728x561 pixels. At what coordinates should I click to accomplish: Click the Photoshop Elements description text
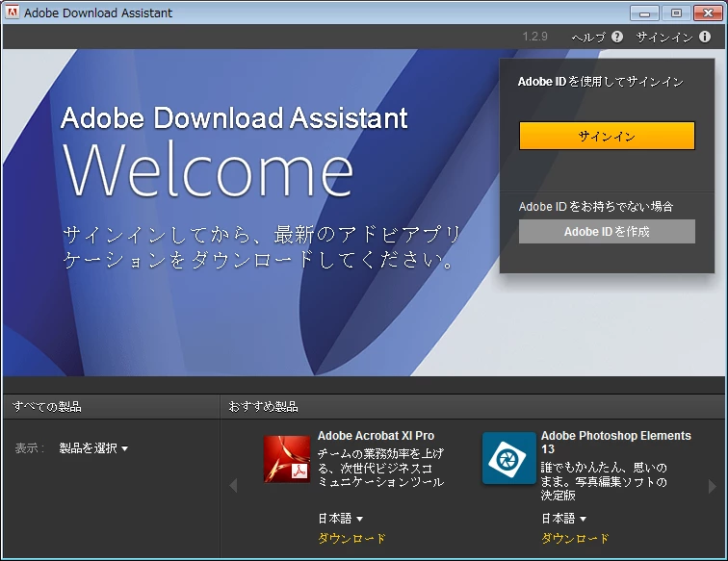(x=604, y=481)
